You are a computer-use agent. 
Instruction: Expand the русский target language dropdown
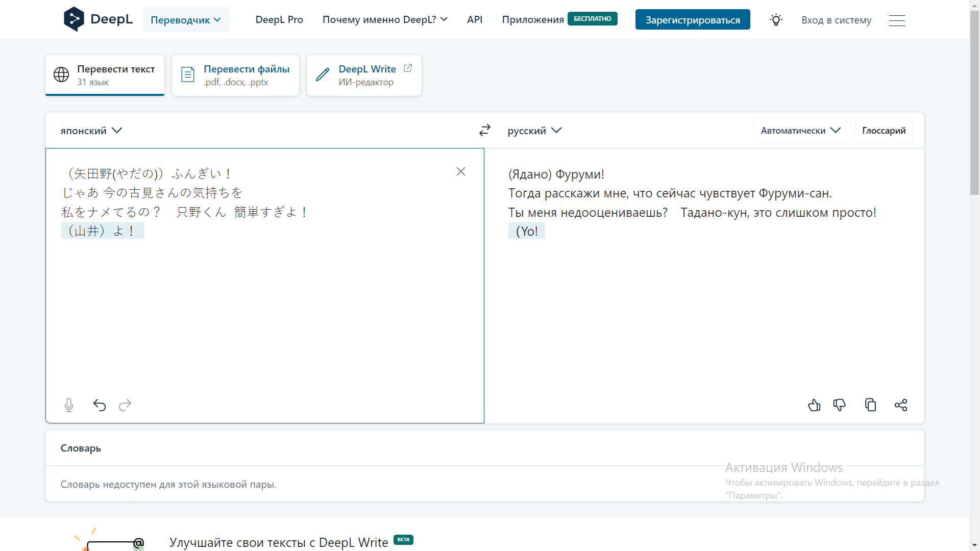pos(534,131)
